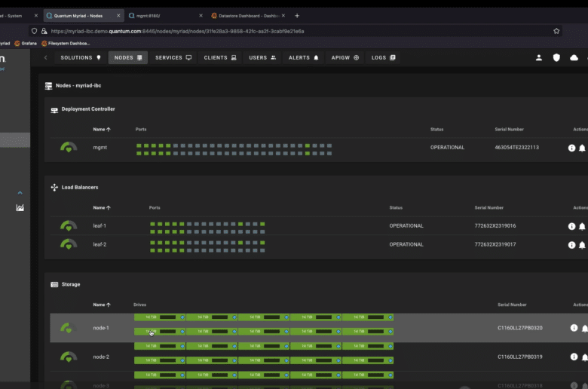This screenshot has width=588, height=389.
Task: Click mgmt health gauge icon
Action: (69, 147)
